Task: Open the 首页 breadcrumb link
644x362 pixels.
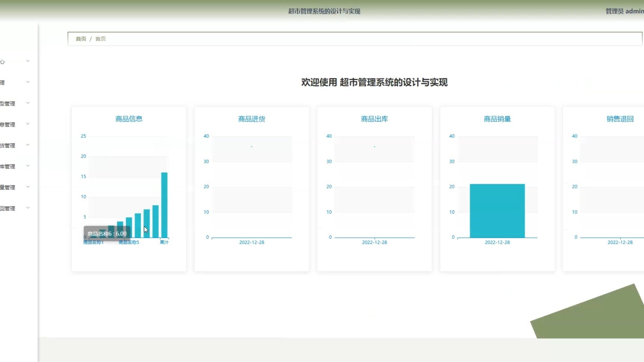Action: click(81, 39)
